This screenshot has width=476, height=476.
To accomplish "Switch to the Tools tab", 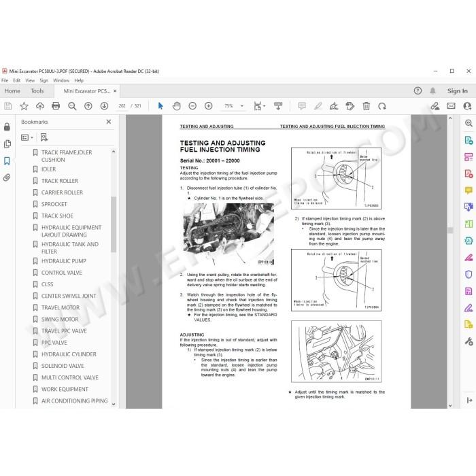I will point(37,90).
